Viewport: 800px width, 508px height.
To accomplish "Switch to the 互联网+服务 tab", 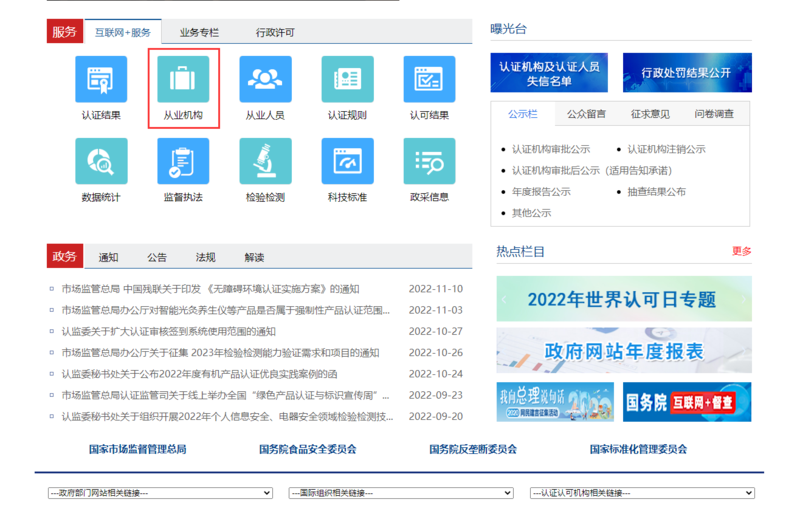I will click(123, 32).
